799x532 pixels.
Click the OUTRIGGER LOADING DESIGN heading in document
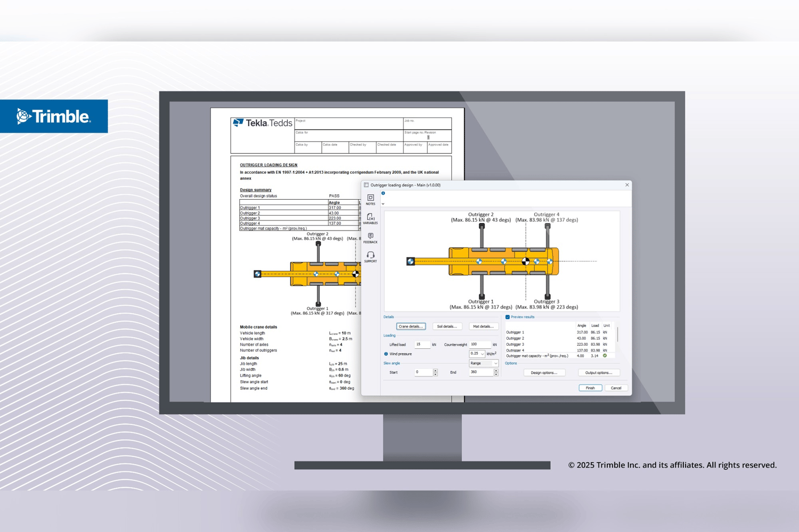pyautogui.click(x=268, y=165)
